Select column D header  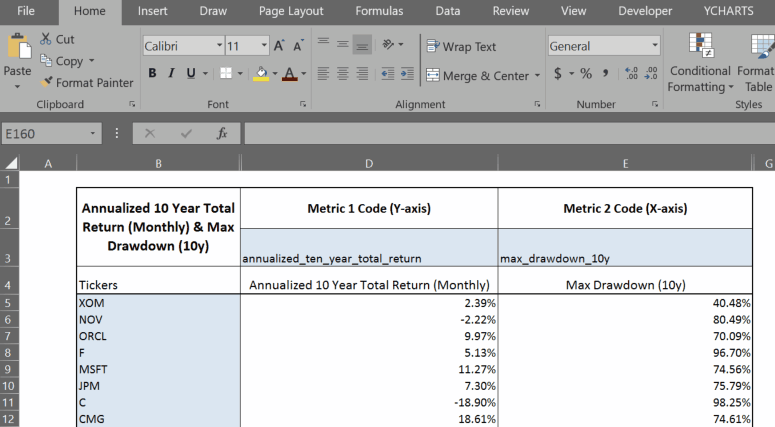369,163
